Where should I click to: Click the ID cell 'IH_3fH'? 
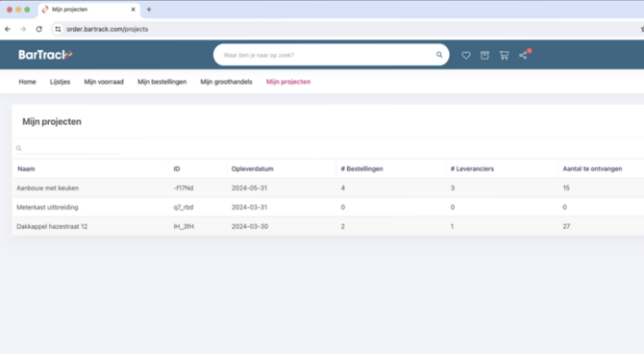tap(184, 227)
